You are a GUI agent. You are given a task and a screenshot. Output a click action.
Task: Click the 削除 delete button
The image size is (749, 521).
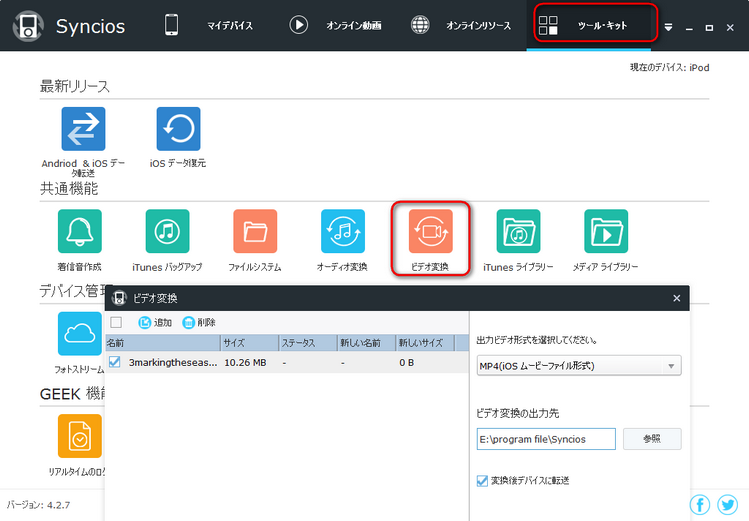199,323
